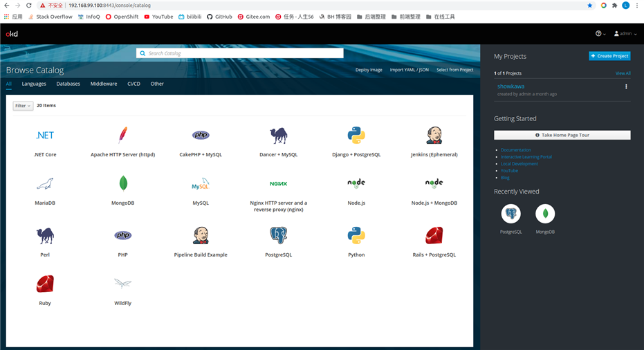Image resolution: width=644 pixels, height=350 pixels.
Task: Open the OpenShift bookmark
Action: tap(122, 17)
